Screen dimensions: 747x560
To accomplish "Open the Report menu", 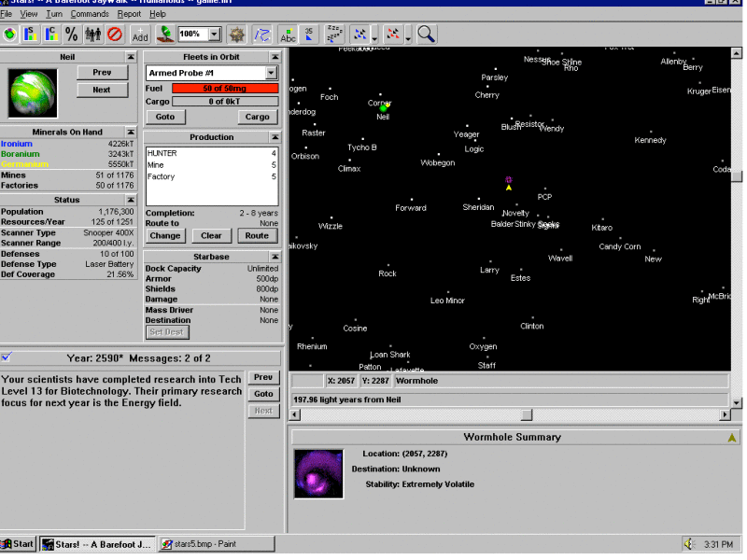I will 129,14.
